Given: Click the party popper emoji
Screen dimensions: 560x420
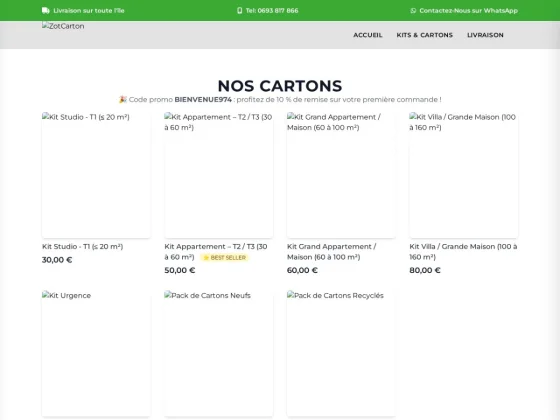Looking at the screenshot, I should 123,100.
